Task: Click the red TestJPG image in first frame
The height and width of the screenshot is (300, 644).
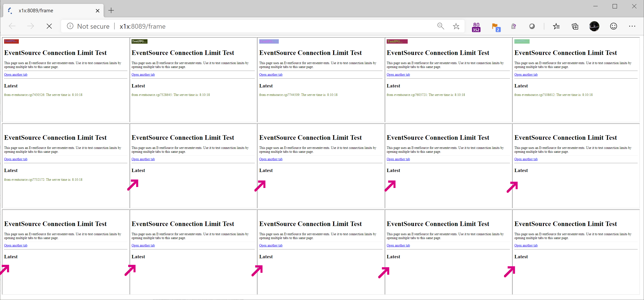Action: 11,41
